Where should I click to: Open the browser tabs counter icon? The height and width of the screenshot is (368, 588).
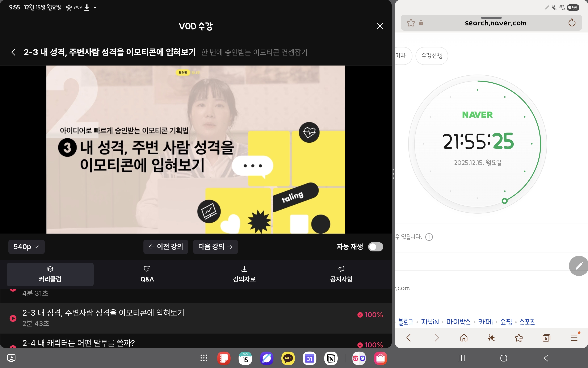546,338
